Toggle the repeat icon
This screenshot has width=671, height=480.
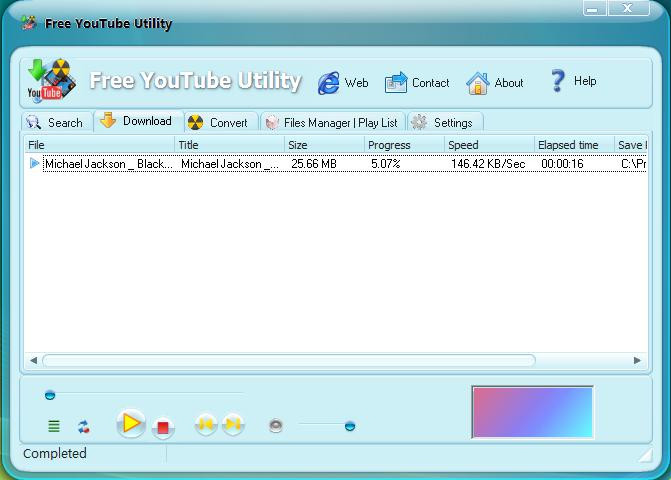pyautogui.click(x=84, y=427)
